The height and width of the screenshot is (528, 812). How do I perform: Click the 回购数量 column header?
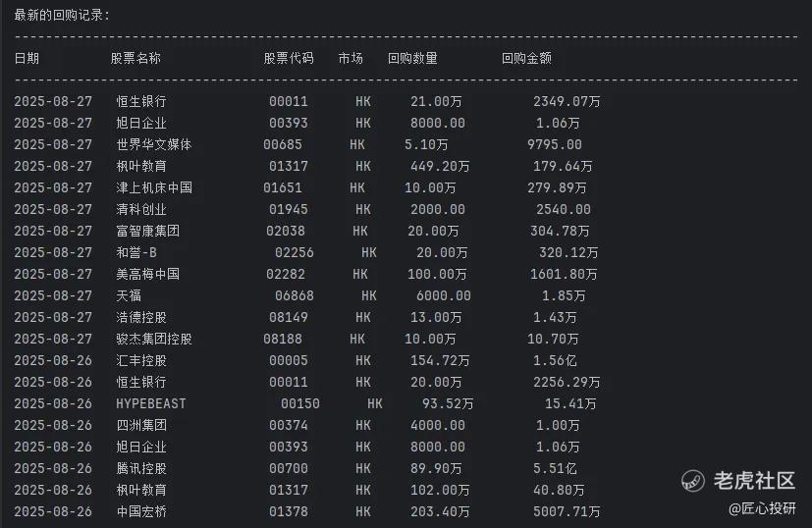click(x=412, y=58)
